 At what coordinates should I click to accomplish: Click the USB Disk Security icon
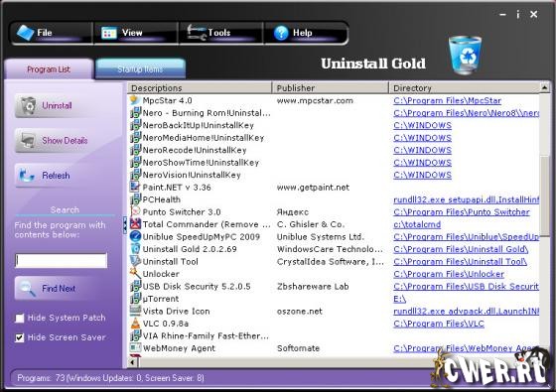pyautogui.click(x=135, y=286)
